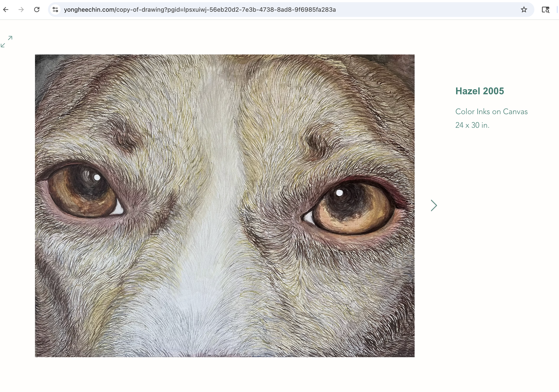Image resolution: width=559 pixels, height=392 pixels.
Task: Bookmark this page with the star
Action: click(x=524, y=10)
